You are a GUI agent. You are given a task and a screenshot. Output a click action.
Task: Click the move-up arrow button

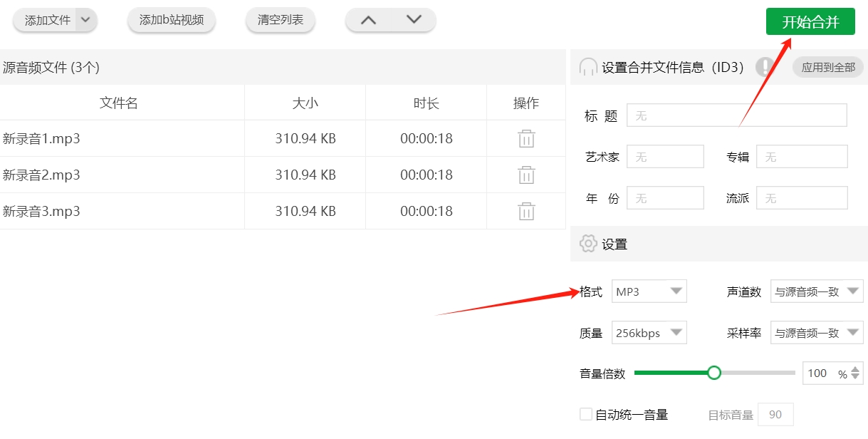tap(368, 20)
